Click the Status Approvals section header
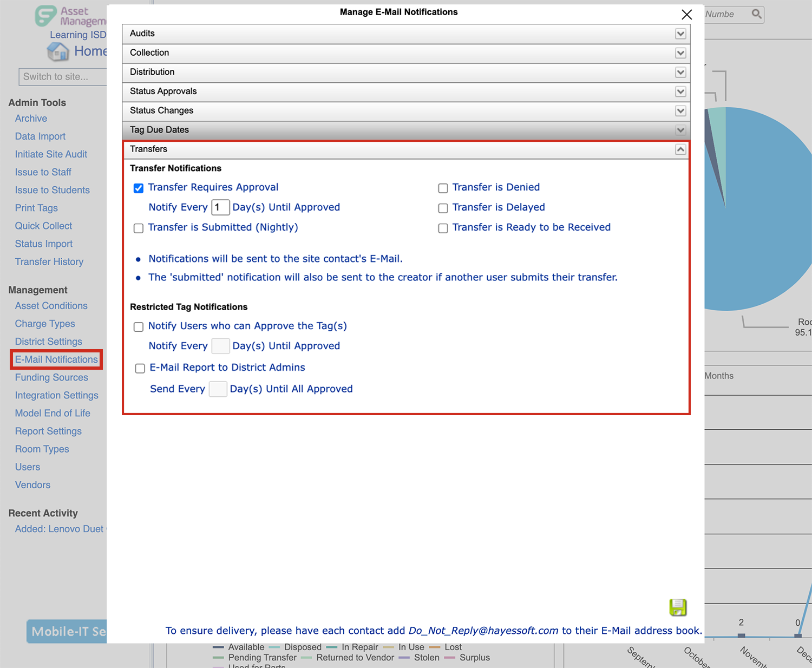Screen dimensions: 812x668 (406, 91)
